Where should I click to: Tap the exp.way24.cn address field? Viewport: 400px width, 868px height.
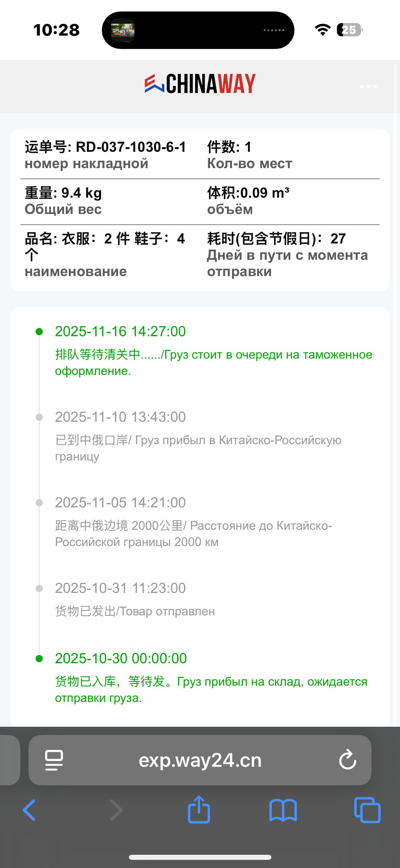click(200, 760)
